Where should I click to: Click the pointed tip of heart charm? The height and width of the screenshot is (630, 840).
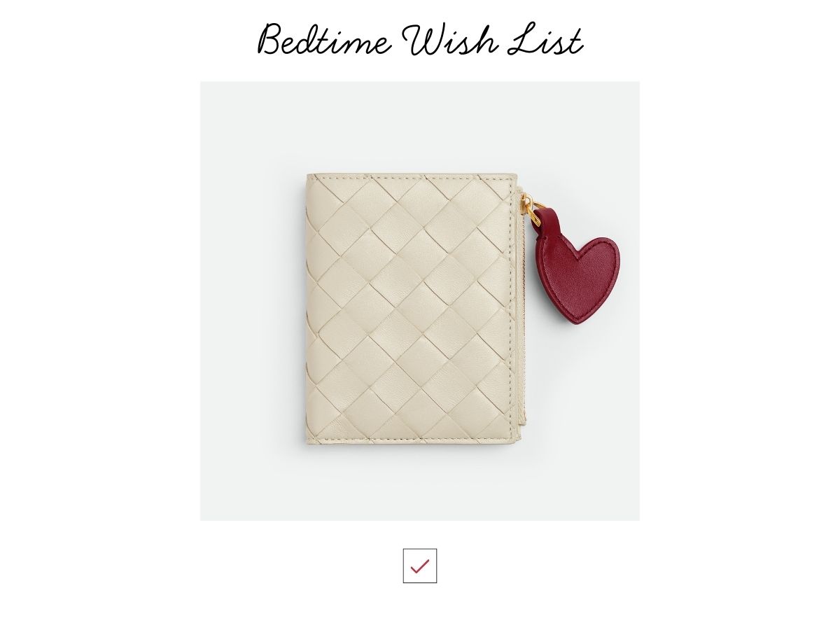(x=578, y=321)
